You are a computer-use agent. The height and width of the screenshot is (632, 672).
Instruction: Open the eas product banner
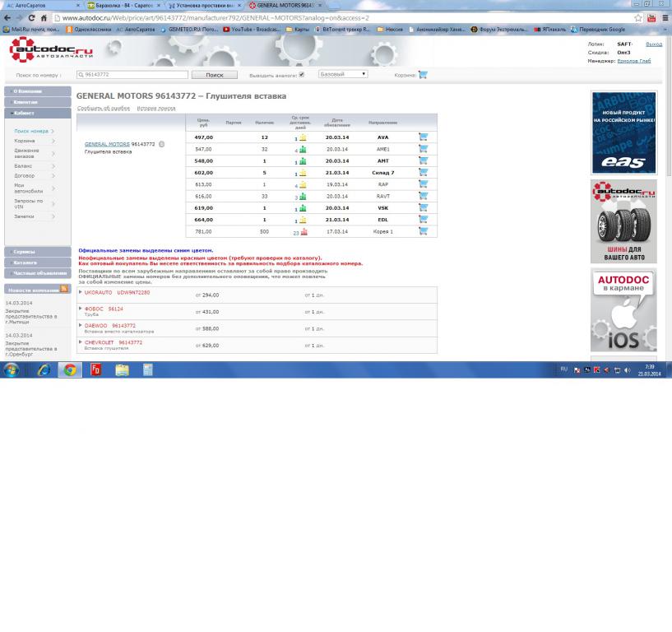pos(623,132)
